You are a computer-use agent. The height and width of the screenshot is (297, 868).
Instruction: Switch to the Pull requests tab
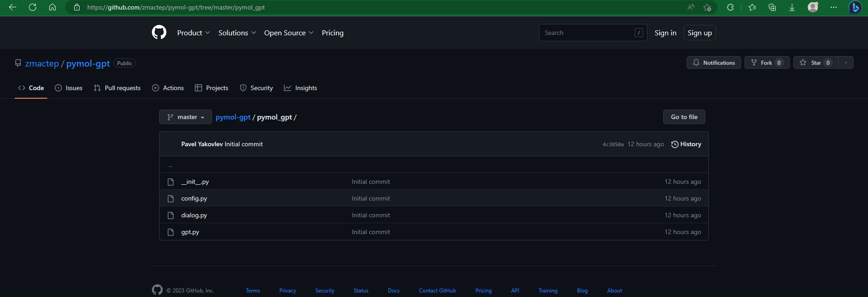117,88
